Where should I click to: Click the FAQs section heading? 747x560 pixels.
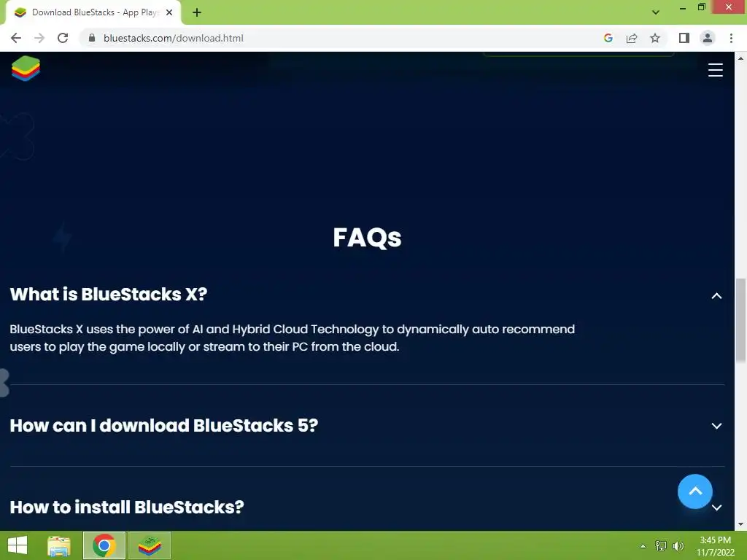(368, 237)
